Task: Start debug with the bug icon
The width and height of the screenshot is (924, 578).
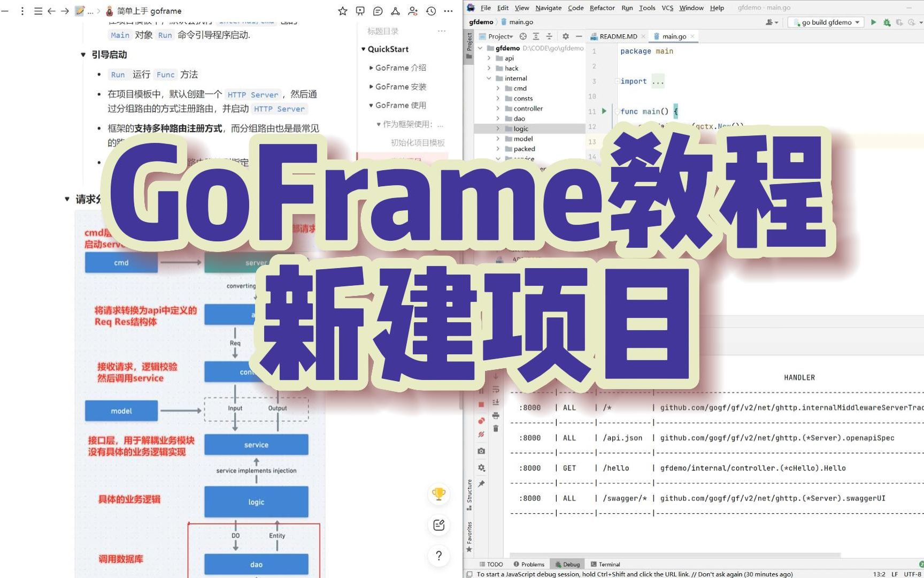Action: click(887, 22)
